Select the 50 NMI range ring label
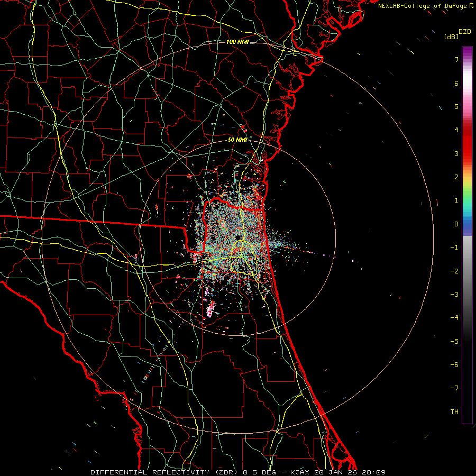Viewport: 476px width, 476px height. 237,140
